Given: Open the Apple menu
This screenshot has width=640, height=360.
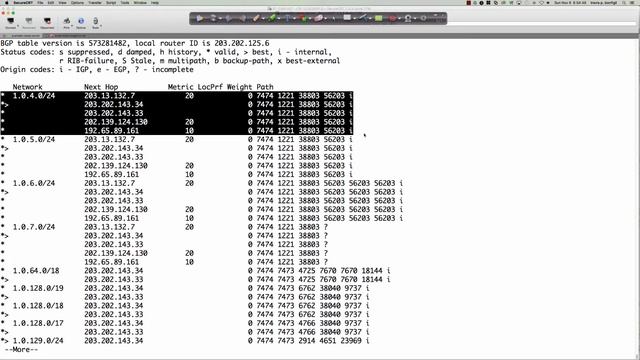Looking at the screenshot, I should [x=6, y=3].
